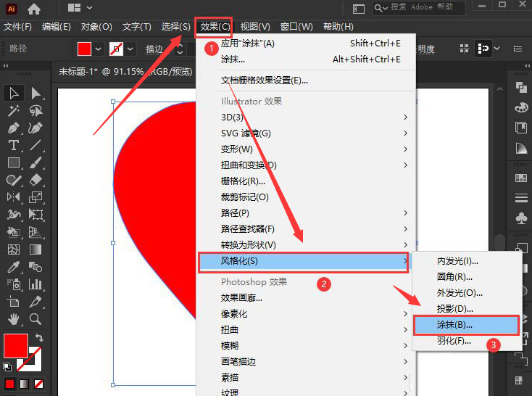The width and height of the screenshot is (532, 396).
Task: Open the Symbols panel club icon
Action: (x=521, y=218)
